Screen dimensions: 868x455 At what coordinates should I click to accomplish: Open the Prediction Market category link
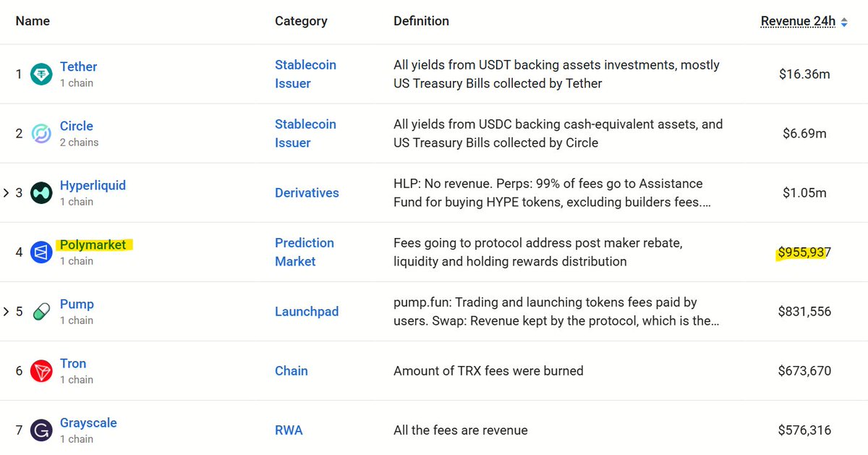(x=305, y=252)
